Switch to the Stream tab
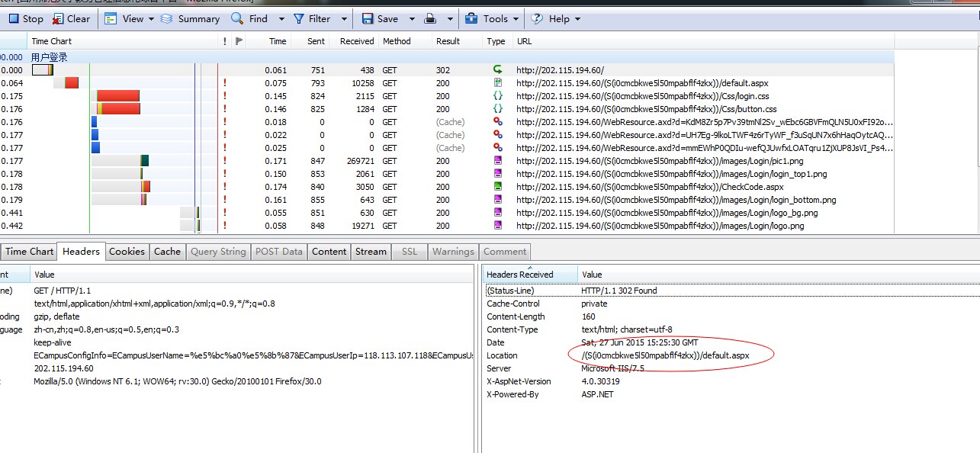Viewport: 980px width, 453px height. click(x=371, y=252)
